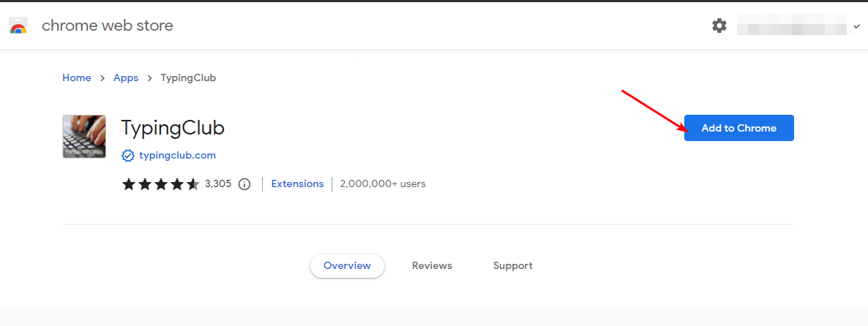The width and height of the screenshot is (868, 326).
Task: Navigate to the Apps breadcrumb
Action: 126,77
